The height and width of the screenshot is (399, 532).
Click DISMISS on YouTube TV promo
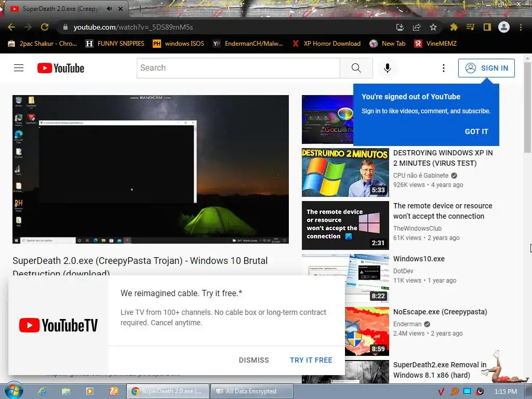coord(254,360)
